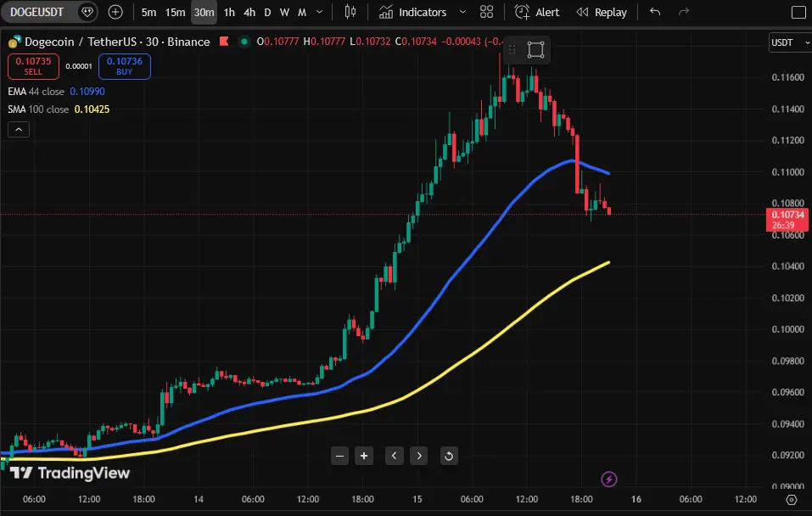Open the layout setup square icon
812x516 pixels.
(798, 12)
